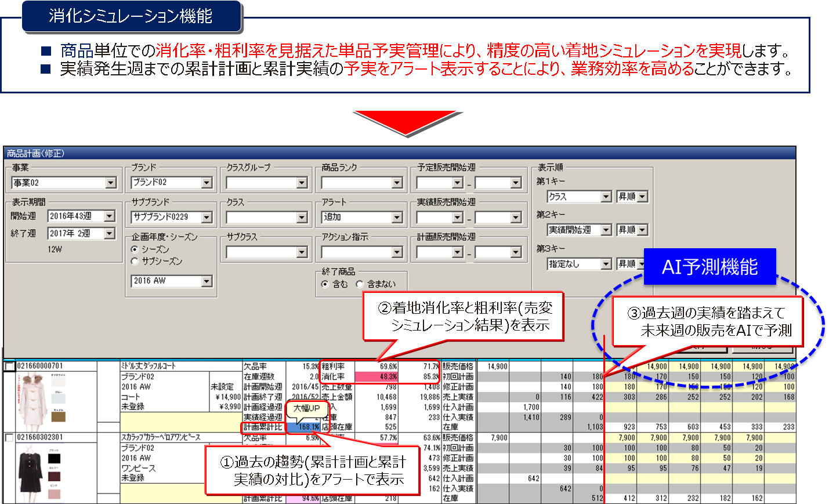Click the 仕入計画 value 1,700
Screen dimensions: 829x504
[x=531, y=407]
